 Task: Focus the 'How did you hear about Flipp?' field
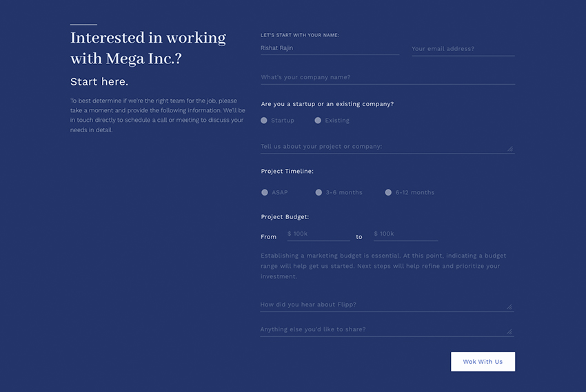(383, 305)
